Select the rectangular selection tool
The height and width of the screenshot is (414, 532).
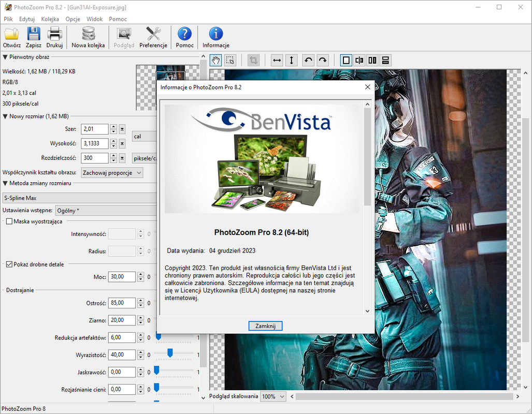pos(230,61)
